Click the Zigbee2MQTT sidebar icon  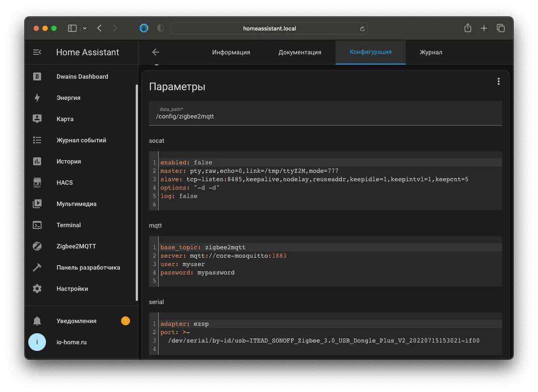pyautogui.click(x=37, y=246)
